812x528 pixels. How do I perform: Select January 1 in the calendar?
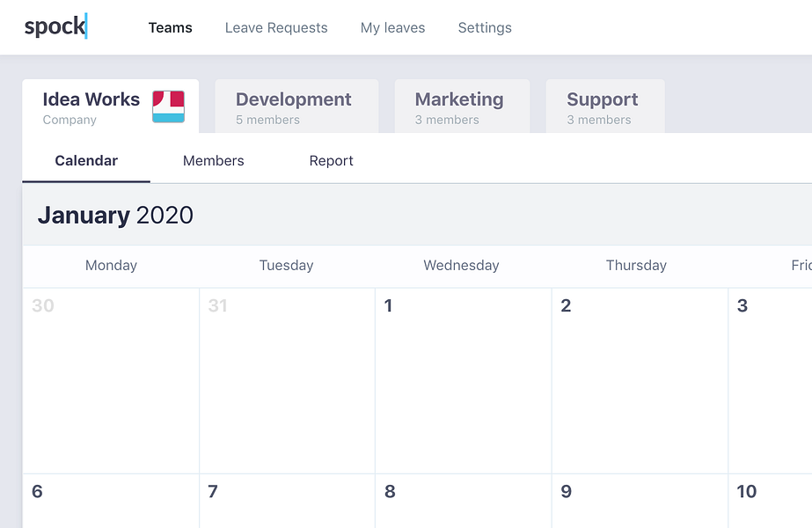coord(464,381)
